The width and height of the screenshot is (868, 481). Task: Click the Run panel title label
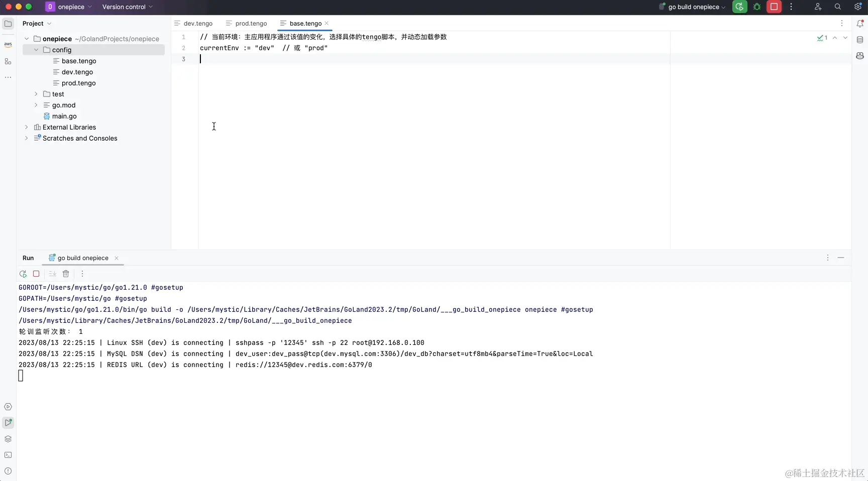[x=28, y=258]
